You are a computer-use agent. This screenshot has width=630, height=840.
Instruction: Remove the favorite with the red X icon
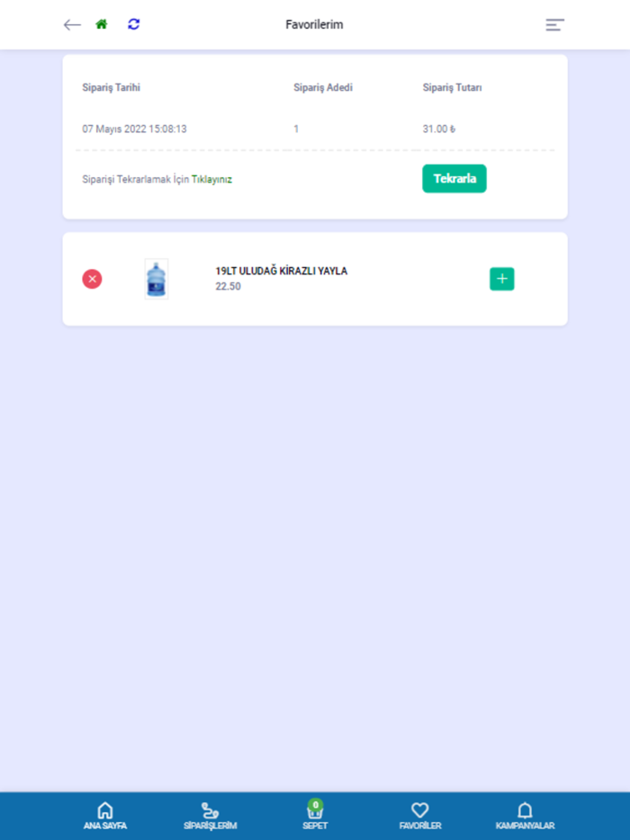coord(92,279)
